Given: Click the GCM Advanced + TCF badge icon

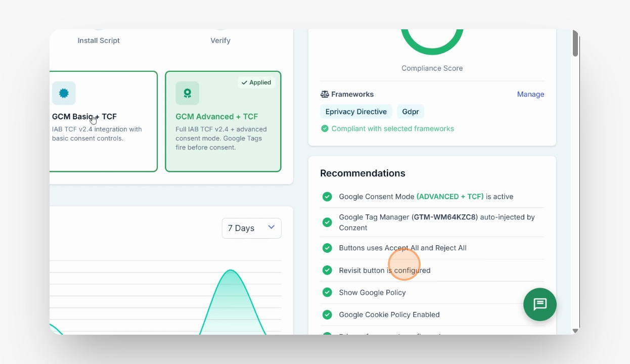Looking at the screenshot, I should coord(188,93).
